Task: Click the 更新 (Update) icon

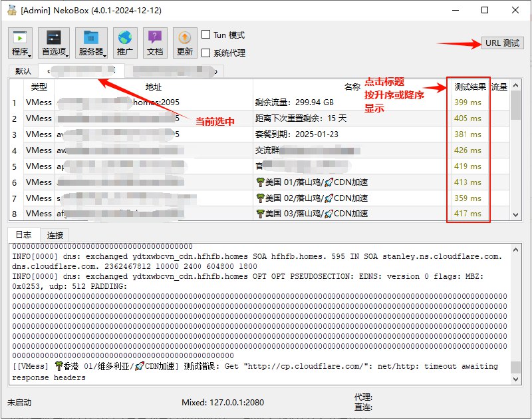Action: point(185,43)
